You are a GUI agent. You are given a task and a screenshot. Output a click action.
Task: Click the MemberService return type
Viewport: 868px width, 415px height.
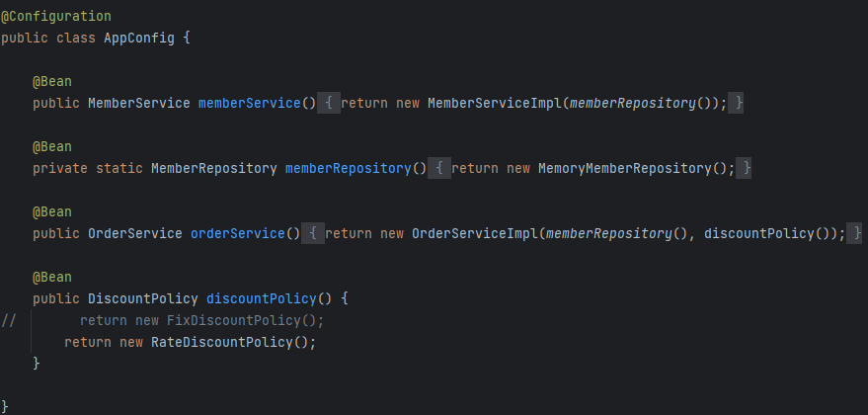point(139,103)
